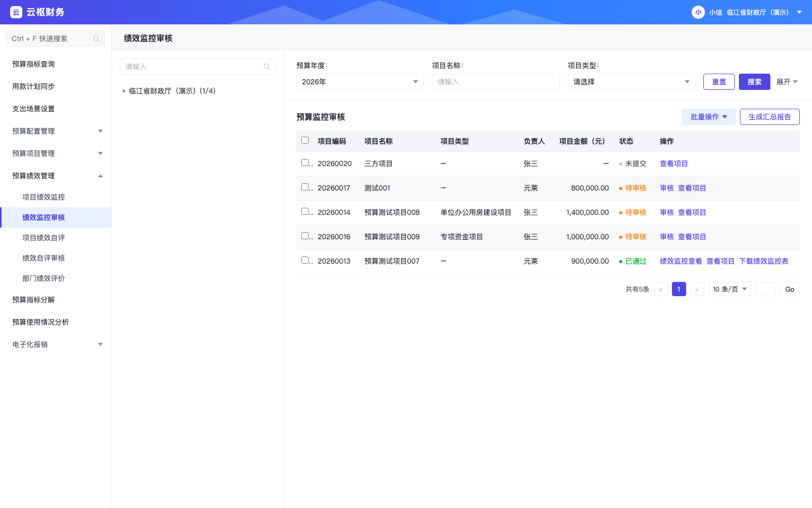Focus the Ctrl + F 快速搜索 box
The image size is (812, 508).
coord(55,39)
